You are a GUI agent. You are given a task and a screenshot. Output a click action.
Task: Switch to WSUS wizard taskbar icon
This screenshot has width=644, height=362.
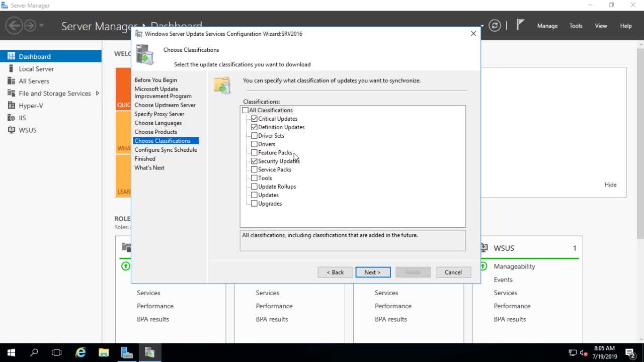[x=150, y=352]
